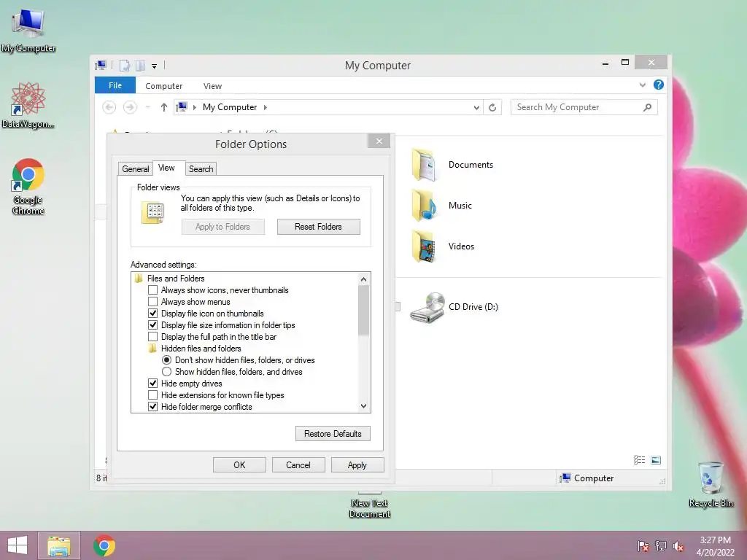
Task: Click the Explorer window system icon
Action: tap(101, 65)
